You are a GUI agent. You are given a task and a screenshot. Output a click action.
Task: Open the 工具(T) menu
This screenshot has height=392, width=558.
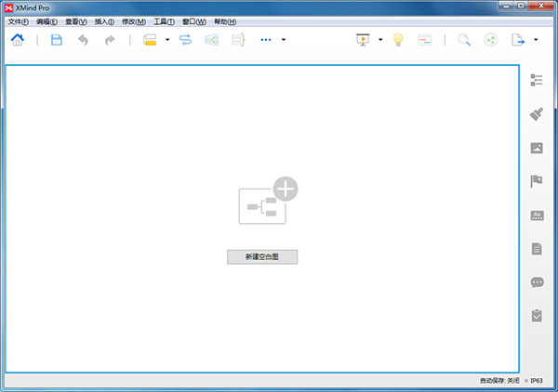click(164, 21)
